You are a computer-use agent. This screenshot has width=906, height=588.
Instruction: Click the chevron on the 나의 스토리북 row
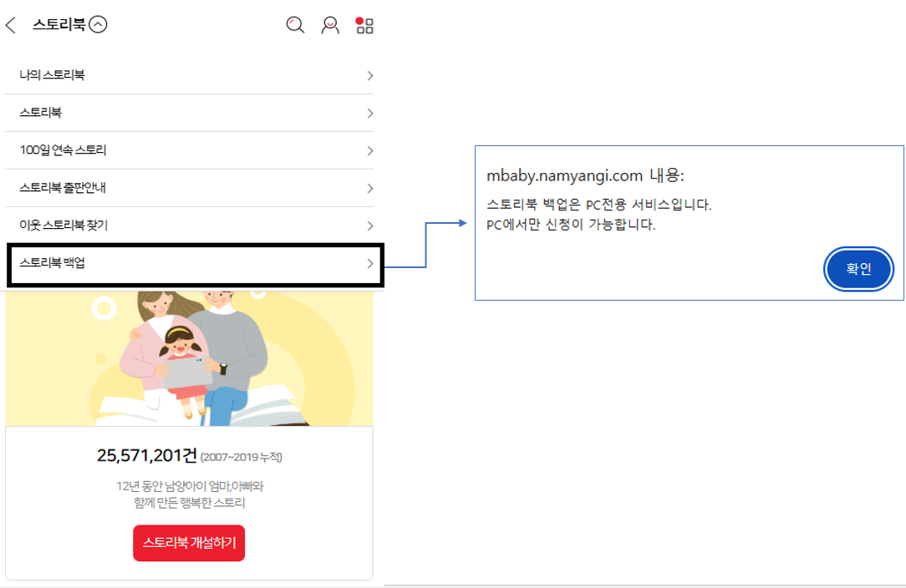(369, 76)
